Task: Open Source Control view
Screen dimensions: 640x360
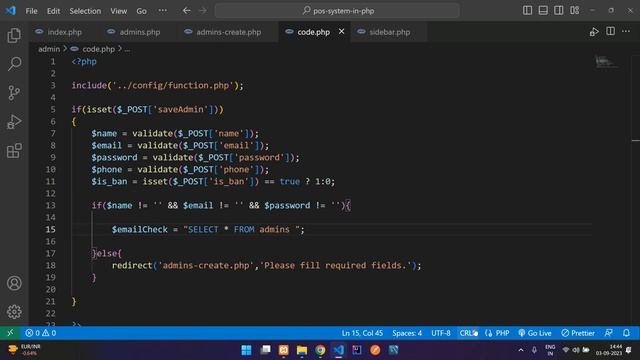Action: pos(14,93)
